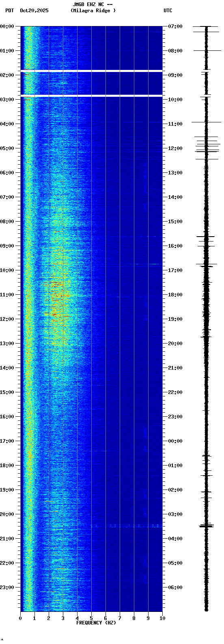Image resolution: width=224 pixels, height=644 pixels.
Task: Click the UTC '11:00' time label
Action: (175, 124)
